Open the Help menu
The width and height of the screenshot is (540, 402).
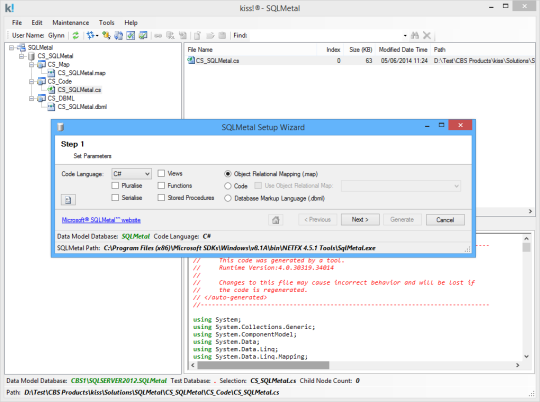coord(131,22)
